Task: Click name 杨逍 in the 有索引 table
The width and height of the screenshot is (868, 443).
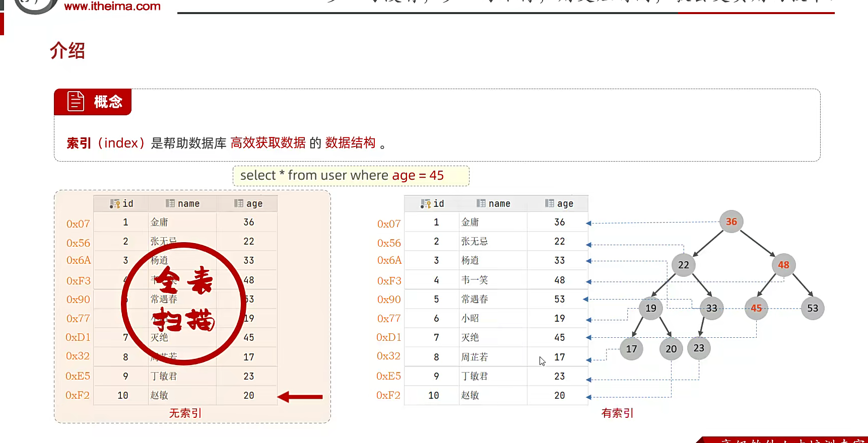Action: point(470,260)
